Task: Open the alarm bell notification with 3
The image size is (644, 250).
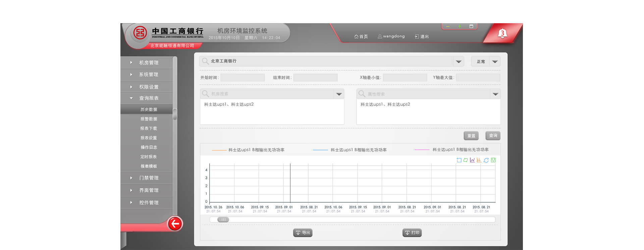Action: pos(502,33)
